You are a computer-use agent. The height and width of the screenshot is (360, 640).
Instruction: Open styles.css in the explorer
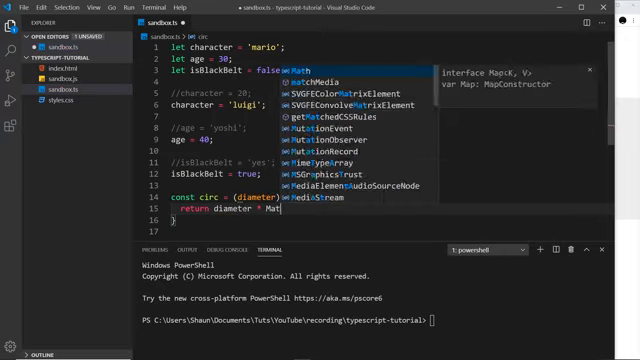[x=61, y=100]
